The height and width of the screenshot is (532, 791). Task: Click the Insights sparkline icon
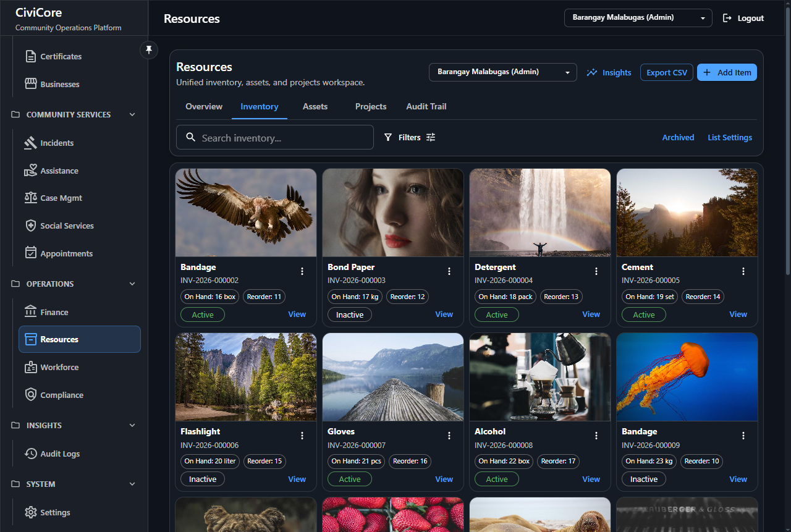(x=592, y=72)
